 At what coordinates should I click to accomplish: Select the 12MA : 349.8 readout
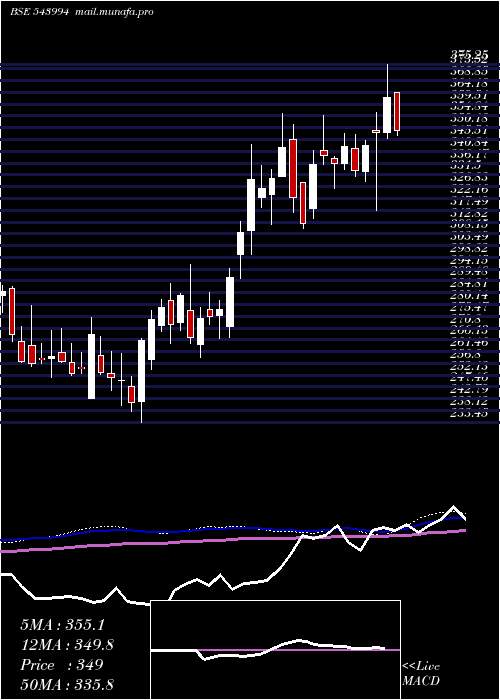coord(67,645)
